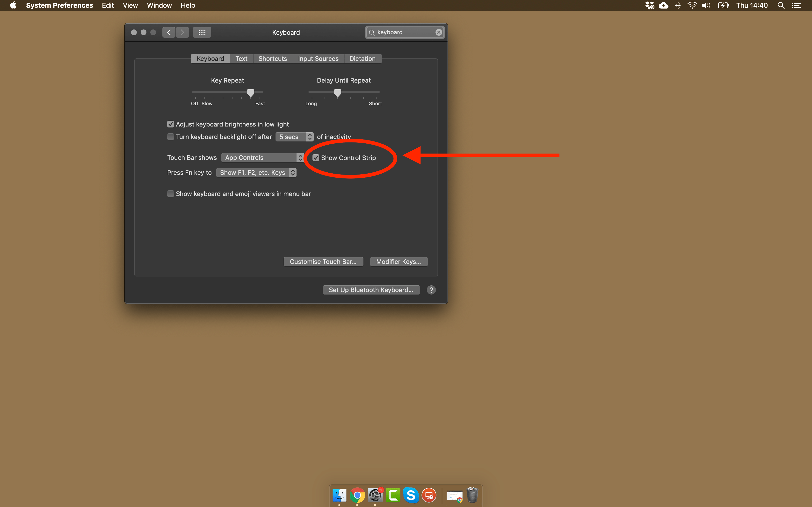
Task: Uncheck Show Control Strip
Action: tap(316, 158)
